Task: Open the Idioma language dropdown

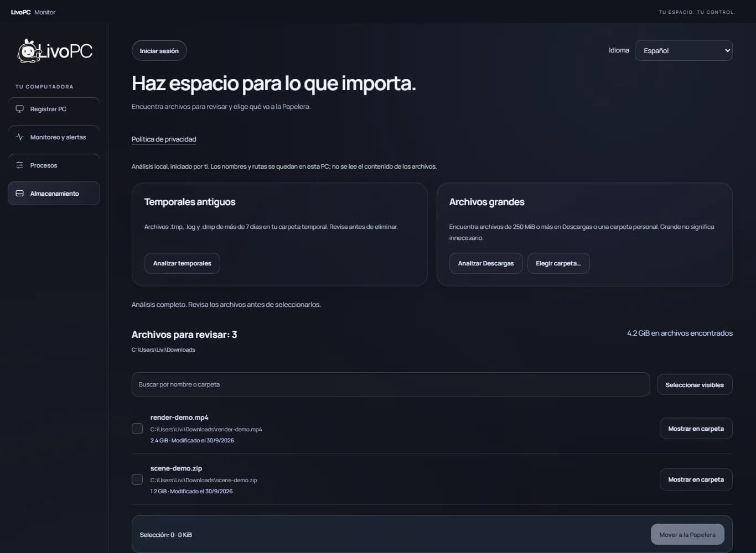Action: pos(683,50)
